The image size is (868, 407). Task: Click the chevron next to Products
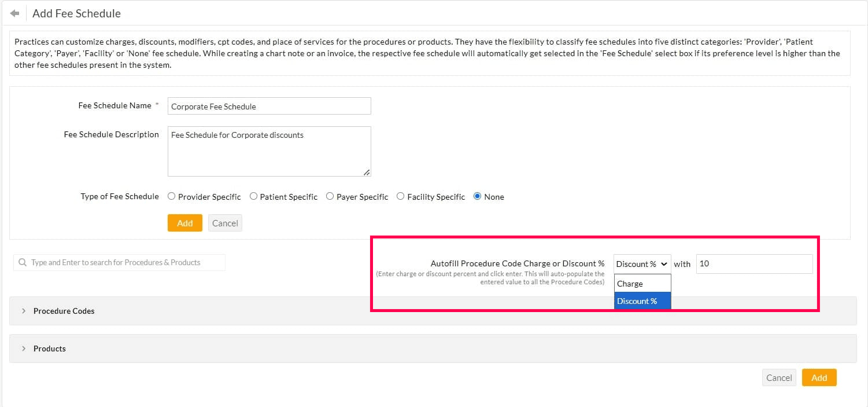coord(23,348)
